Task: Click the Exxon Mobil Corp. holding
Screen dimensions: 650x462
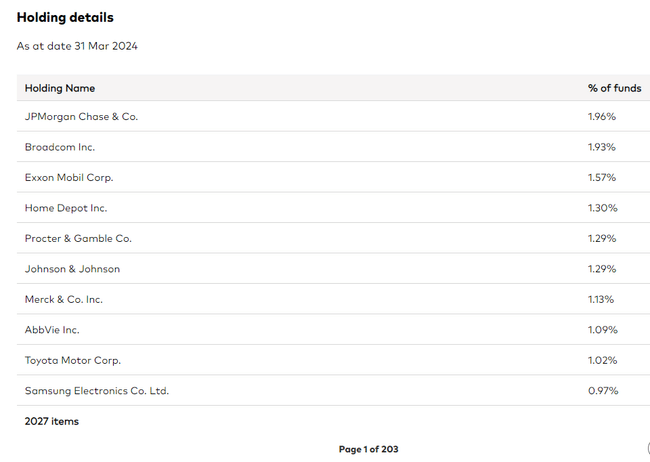Action: [x=69, y=177]
